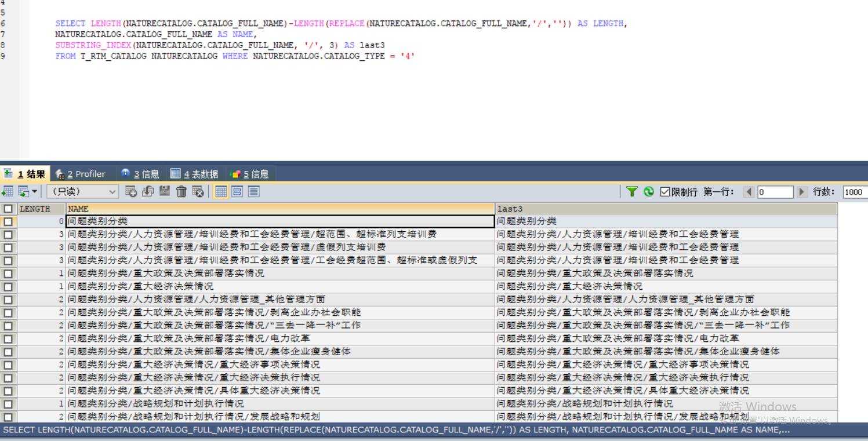Click the last3 column header
The image size is (868, 441).
click(666, 209)
